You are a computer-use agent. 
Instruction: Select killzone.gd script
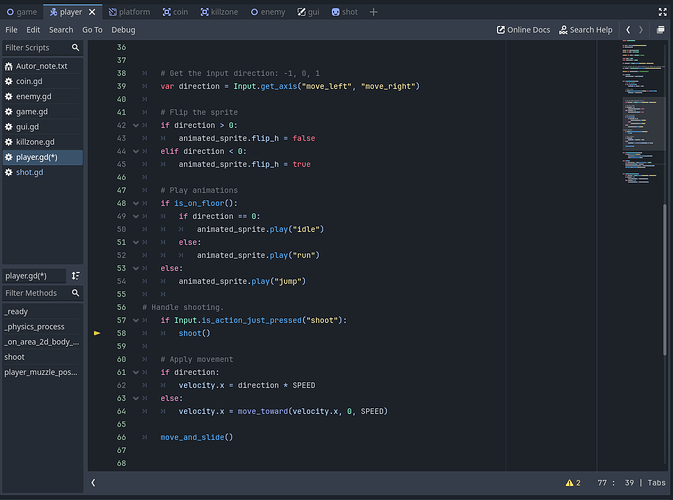pos(42,142)
